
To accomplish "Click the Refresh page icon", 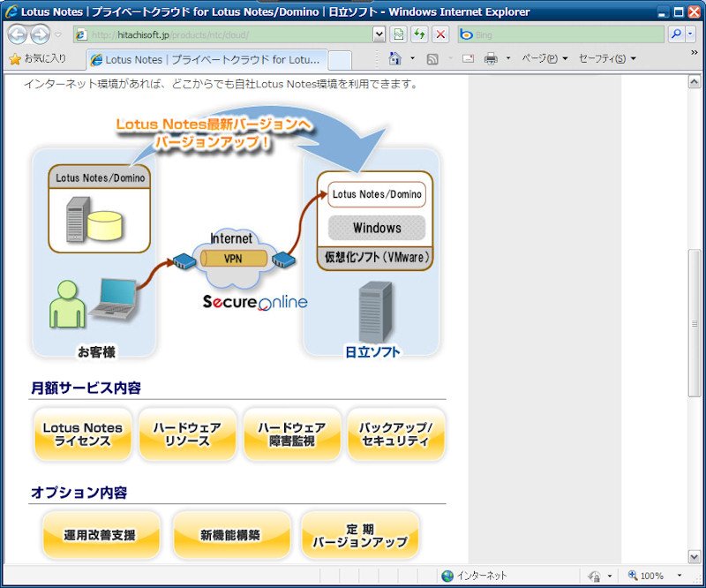I will (x=419, y=34).
